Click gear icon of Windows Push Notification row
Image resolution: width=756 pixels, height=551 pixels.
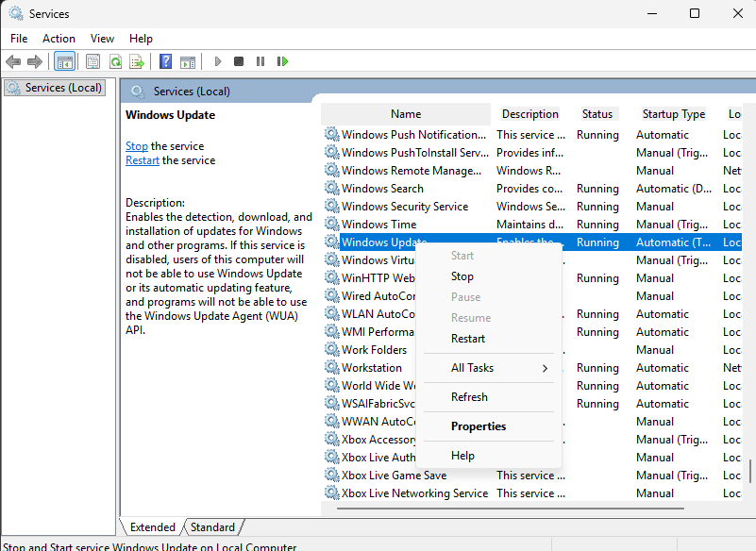click(331, 134)
